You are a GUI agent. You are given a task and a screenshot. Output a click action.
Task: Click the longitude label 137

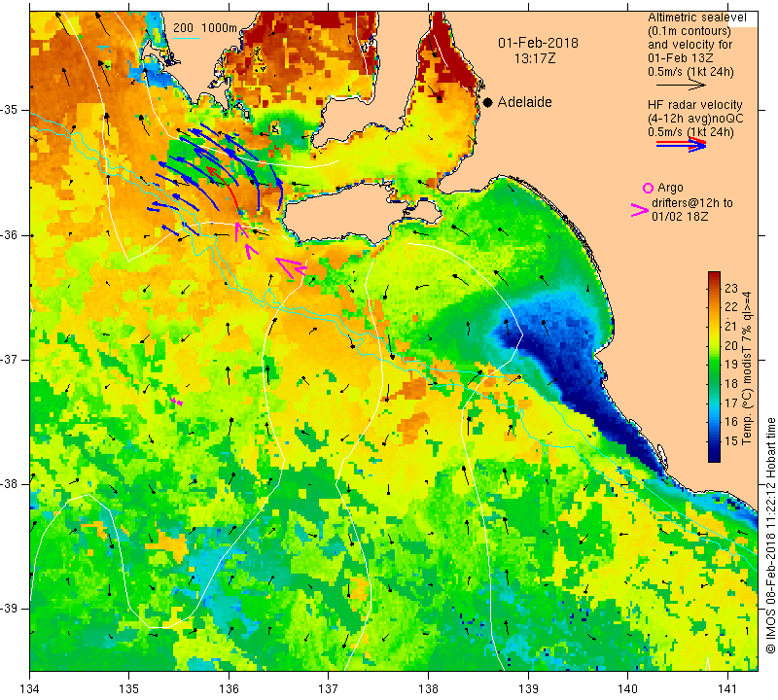(329, 688)
